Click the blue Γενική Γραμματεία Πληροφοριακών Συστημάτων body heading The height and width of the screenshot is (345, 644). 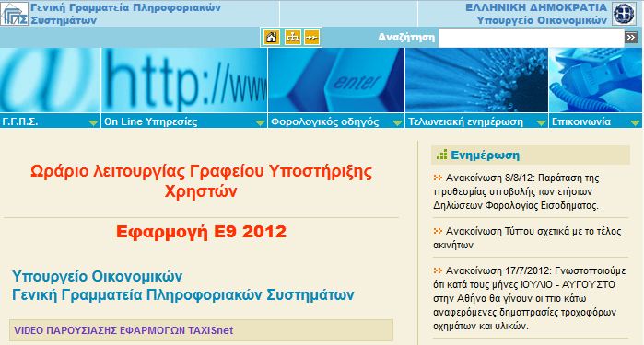182,295
